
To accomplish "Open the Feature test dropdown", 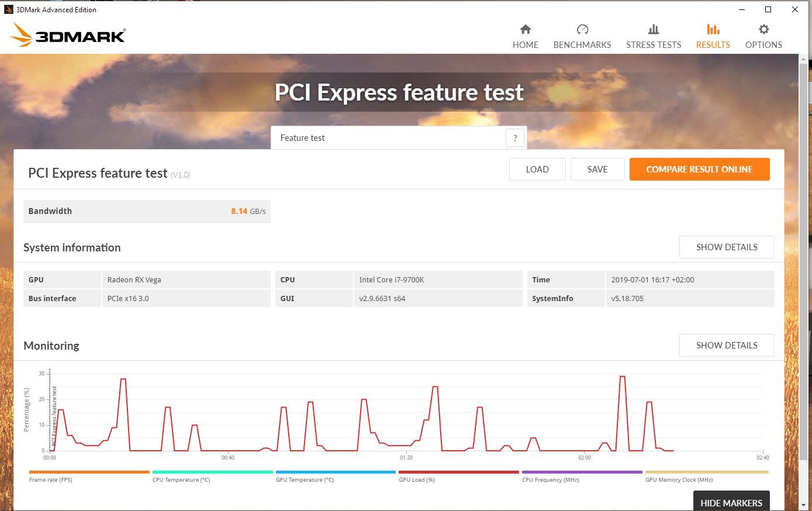I will tap(388, 138).
